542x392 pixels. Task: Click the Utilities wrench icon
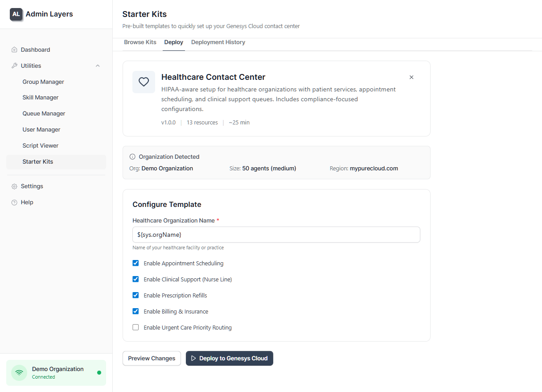14,66
